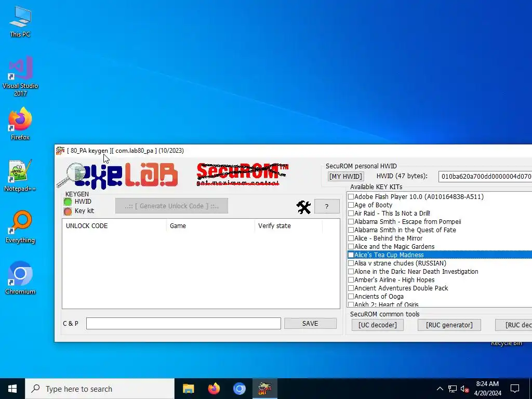Click the crossed tools settings icon
The height and width of the screenshot is (399, 532).
[303, 207]
